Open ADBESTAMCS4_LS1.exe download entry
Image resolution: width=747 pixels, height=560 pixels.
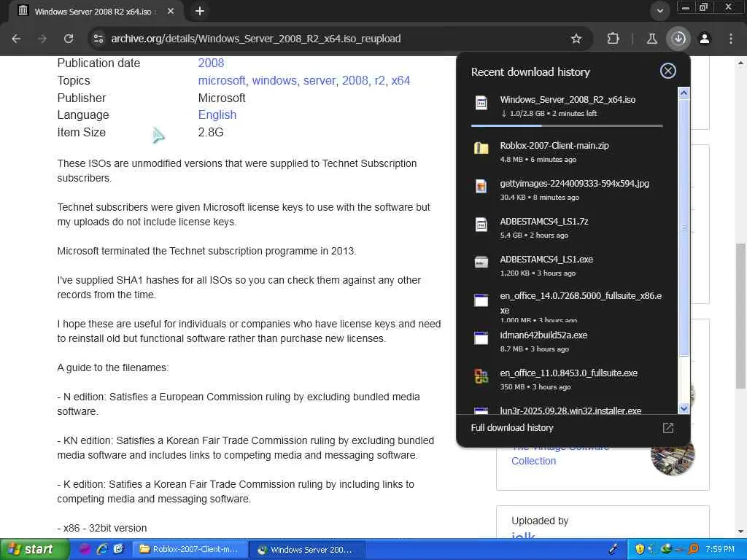567,265
